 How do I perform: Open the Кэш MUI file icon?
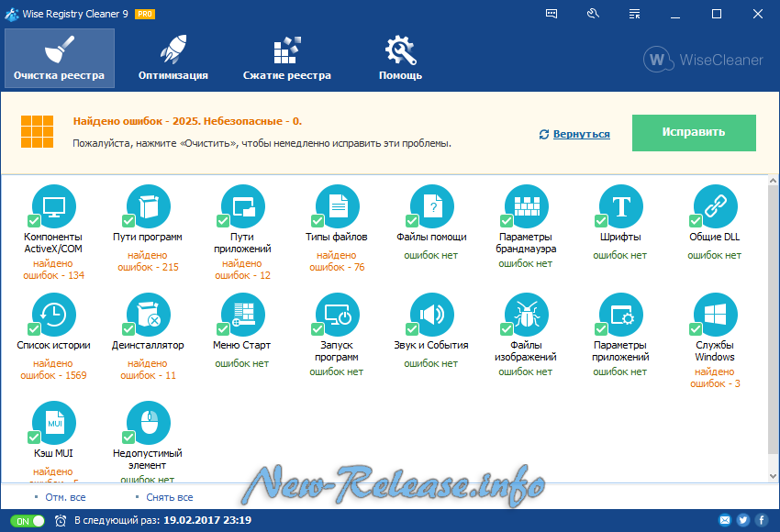(54, 423)
